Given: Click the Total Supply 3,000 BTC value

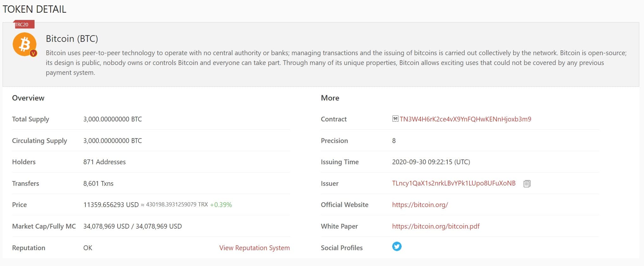Looking at the screenshot, I should click(x=112, y=119).
